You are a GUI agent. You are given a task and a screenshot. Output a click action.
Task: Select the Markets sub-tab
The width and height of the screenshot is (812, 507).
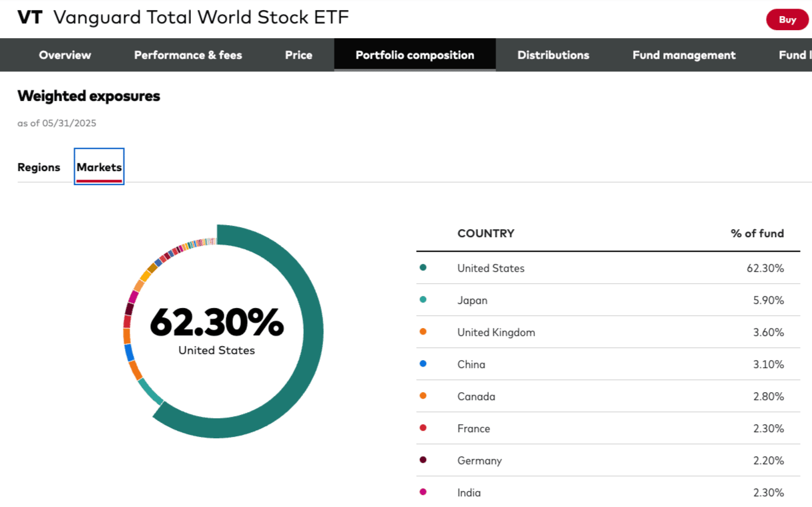click(99, 167)
